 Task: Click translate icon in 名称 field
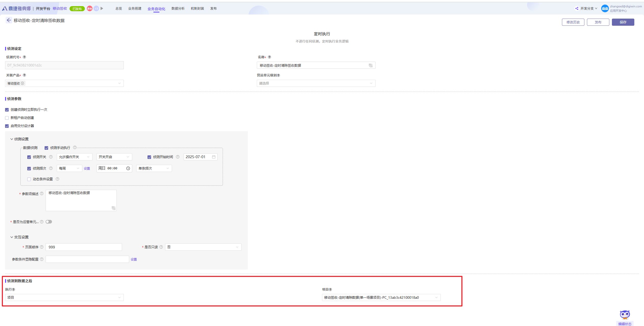[371, 65]
